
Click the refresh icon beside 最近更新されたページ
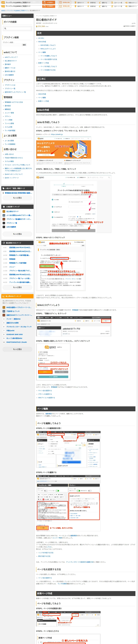pos(4,243)
